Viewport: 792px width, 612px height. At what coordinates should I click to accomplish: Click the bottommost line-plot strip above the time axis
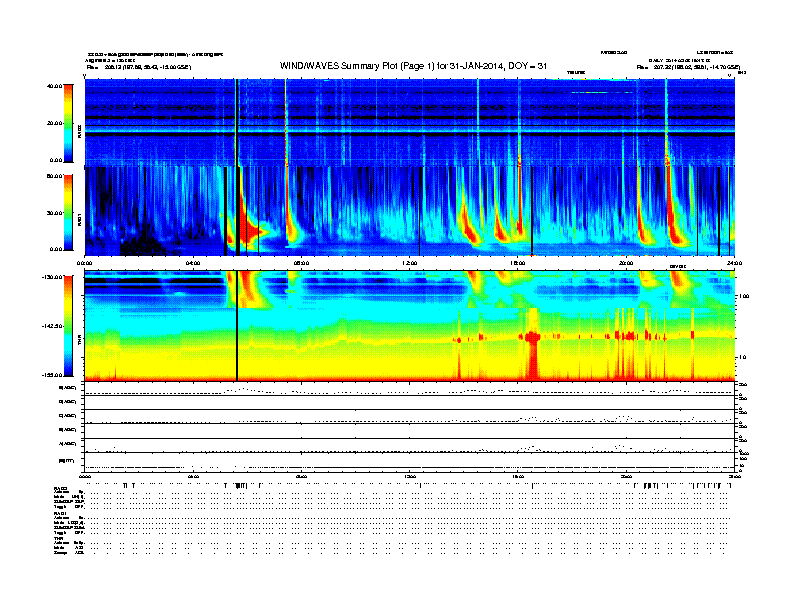click(x=410, y=462)
